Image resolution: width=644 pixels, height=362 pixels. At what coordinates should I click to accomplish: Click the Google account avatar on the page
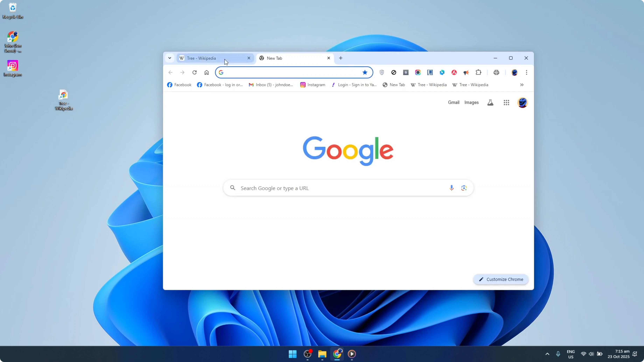[522, 102]
